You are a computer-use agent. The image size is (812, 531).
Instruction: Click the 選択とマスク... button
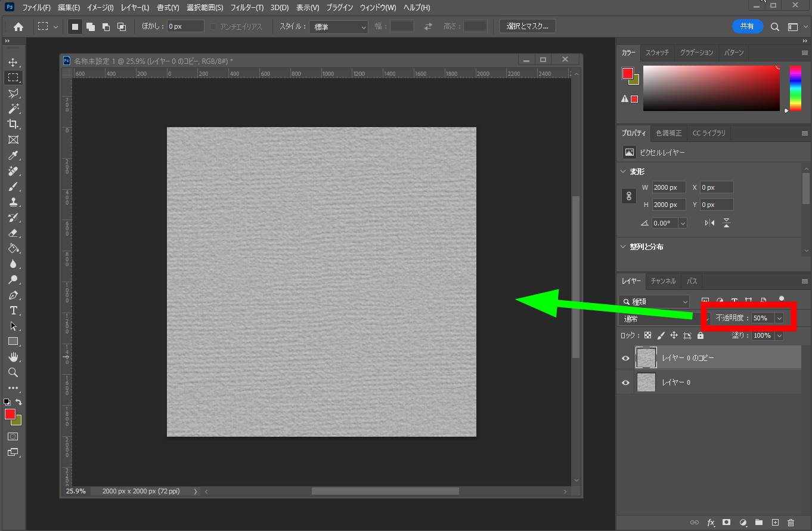point(528,26)
